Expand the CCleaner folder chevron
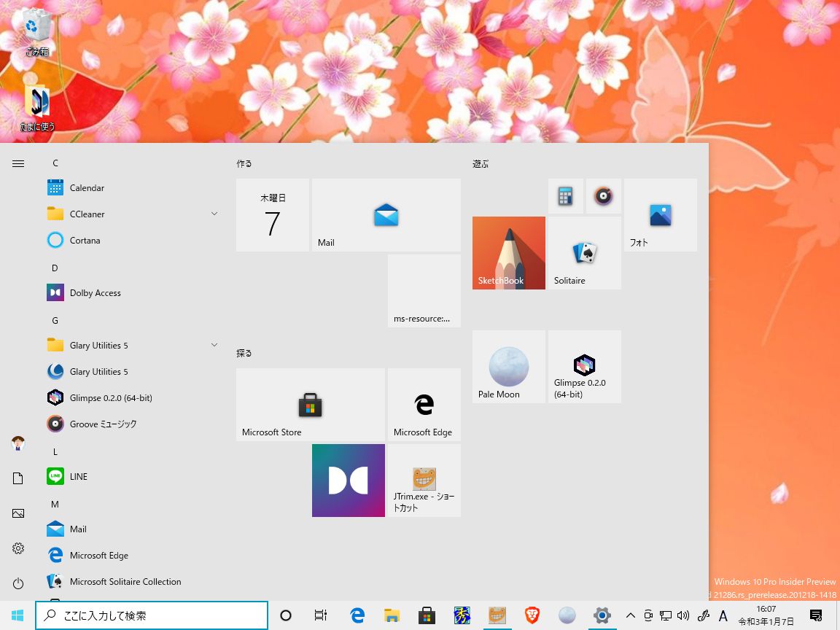The height and width of the screenshot is (630, 840). point(214,214)
